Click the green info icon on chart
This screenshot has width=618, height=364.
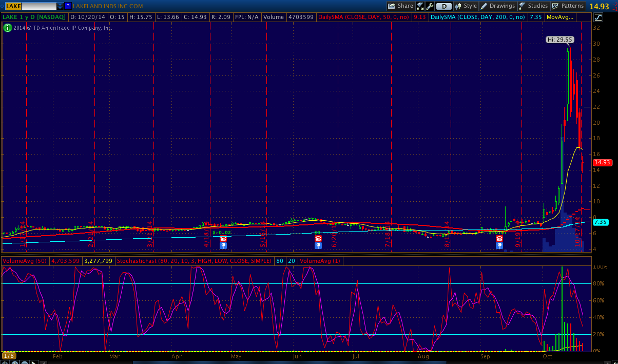(7, 28)
